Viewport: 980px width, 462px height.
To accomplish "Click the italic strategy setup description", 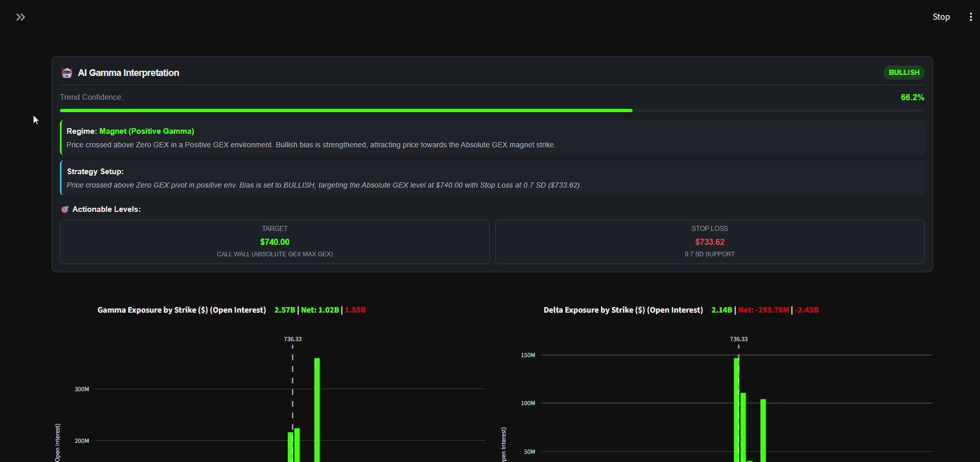I will pos(324,185).
